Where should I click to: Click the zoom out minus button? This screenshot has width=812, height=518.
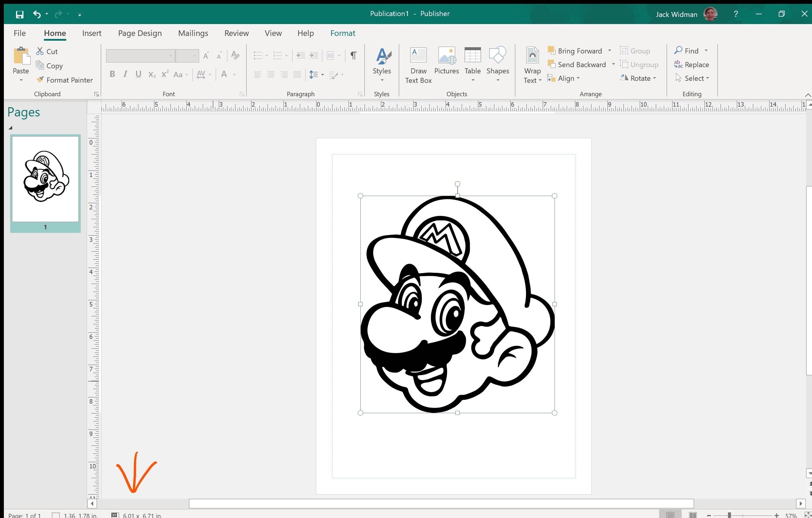[709, 515]
